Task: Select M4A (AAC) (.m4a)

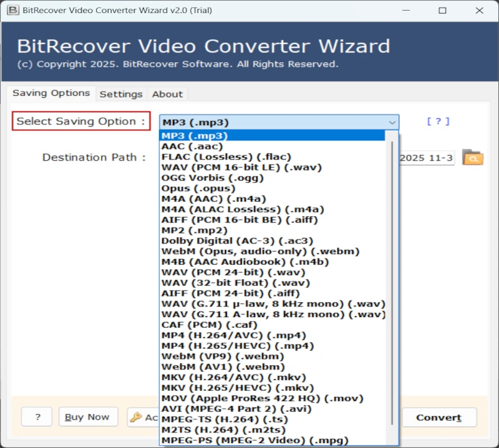Action: pos(272,199)
